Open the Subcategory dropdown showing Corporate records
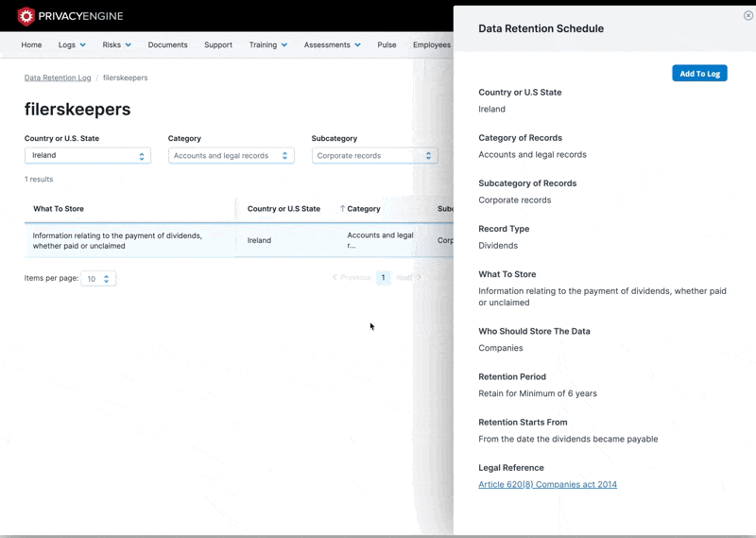Viewport: 756px width, 538px height. [374, 155]
